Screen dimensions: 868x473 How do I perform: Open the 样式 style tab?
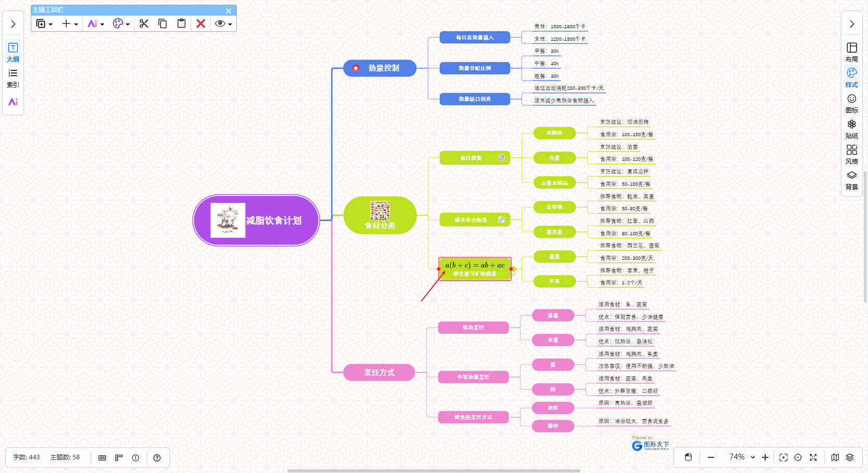click(851, 77)
